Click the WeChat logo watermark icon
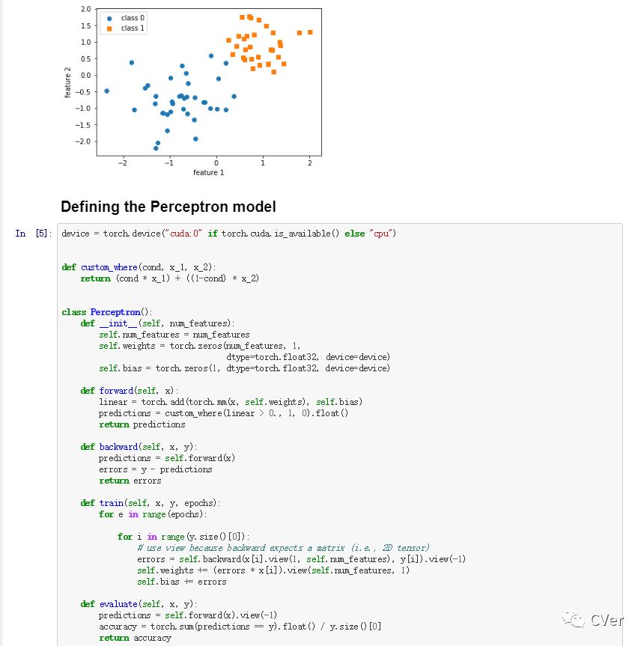The image size is (644, 646). pyautogui.click(x=575, y=619)
